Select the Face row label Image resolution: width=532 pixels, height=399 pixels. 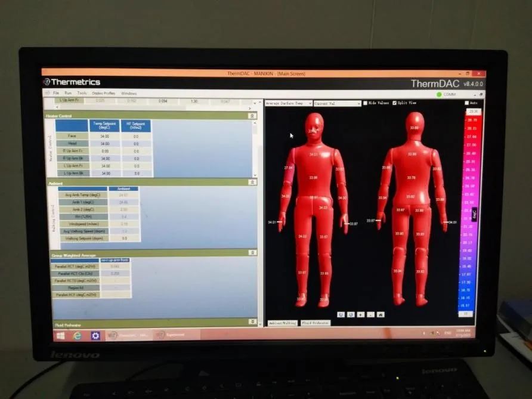pos(72,136)
